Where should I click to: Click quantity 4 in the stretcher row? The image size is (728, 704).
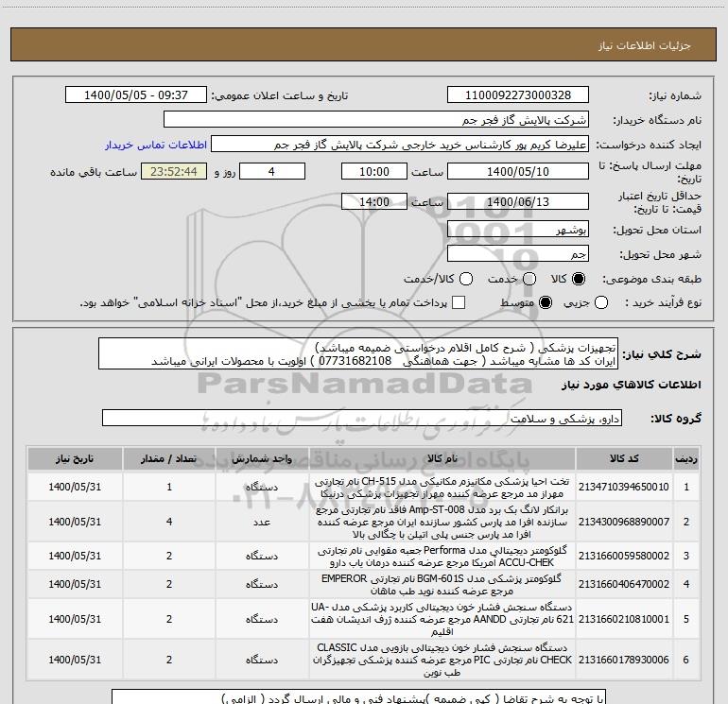point(169,522)
